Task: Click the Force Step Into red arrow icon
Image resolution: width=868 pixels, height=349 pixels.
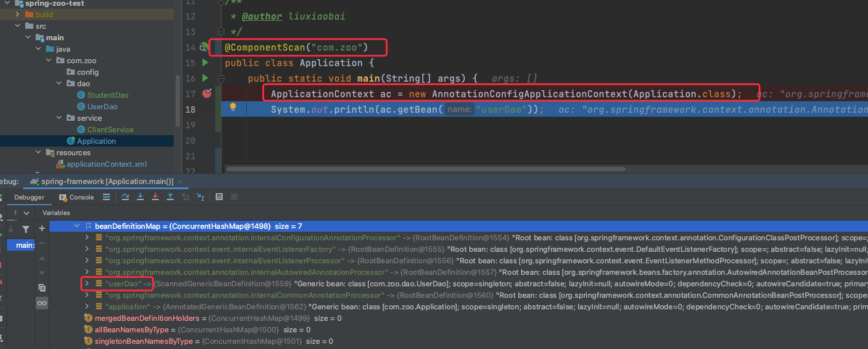Action: [155, 197]
